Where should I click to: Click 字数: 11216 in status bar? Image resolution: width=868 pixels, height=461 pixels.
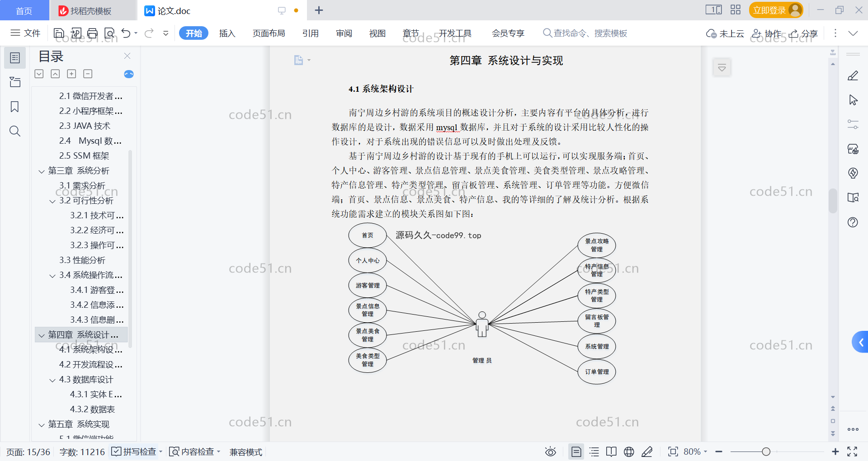click(x=82, y=452)
